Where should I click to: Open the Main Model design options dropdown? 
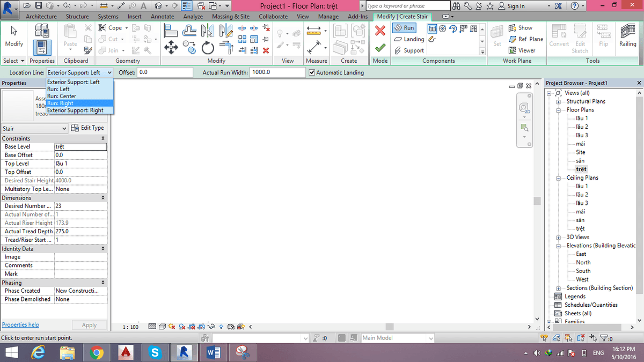[397, 338]
